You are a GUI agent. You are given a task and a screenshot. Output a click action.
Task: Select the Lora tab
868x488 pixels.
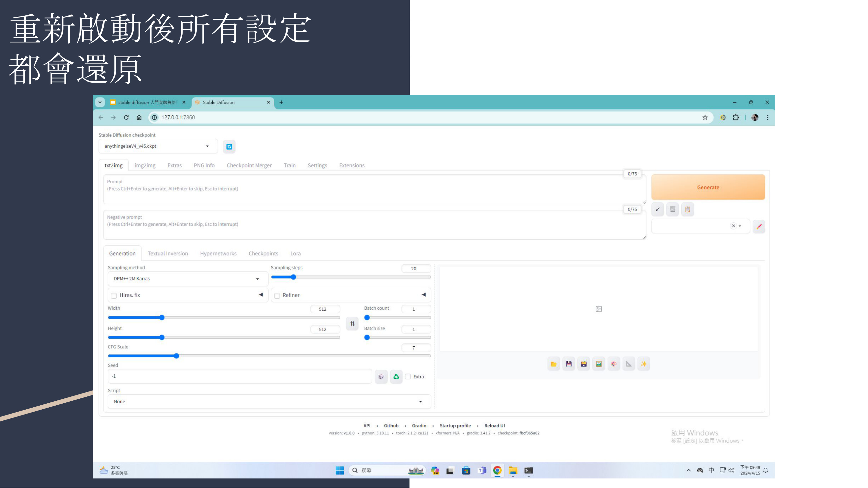tap(295, 253)
